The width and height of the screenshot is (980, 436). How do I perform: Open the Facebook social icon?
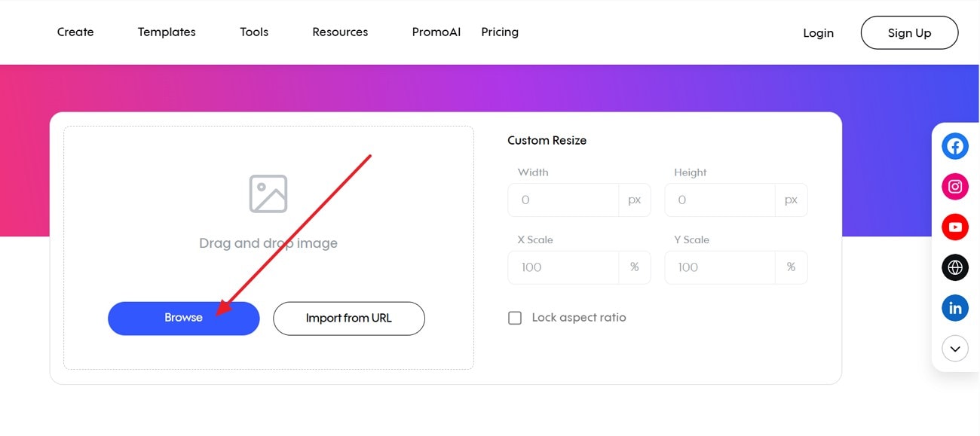pyautogui.click(x=955, y=146)
